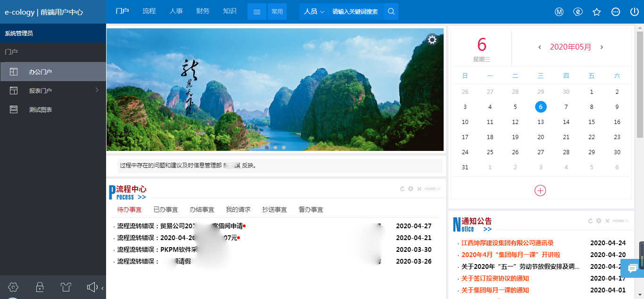Open the e-message chat bubble icon
Viewport: 644px width, 299px height.
[x=578, y=12]
